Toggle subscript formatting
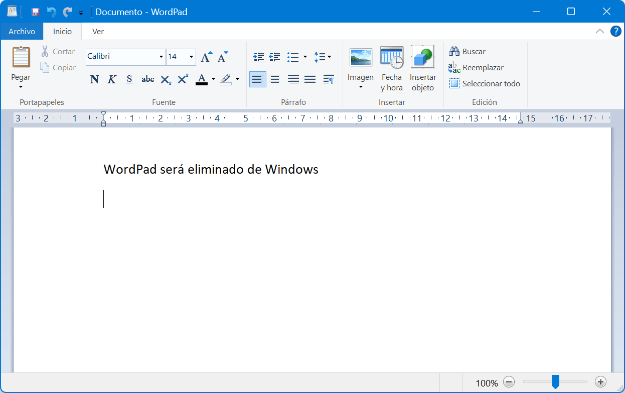Image resolution: width=625 pixels, height=393 pixels. [x=165, y=80]
